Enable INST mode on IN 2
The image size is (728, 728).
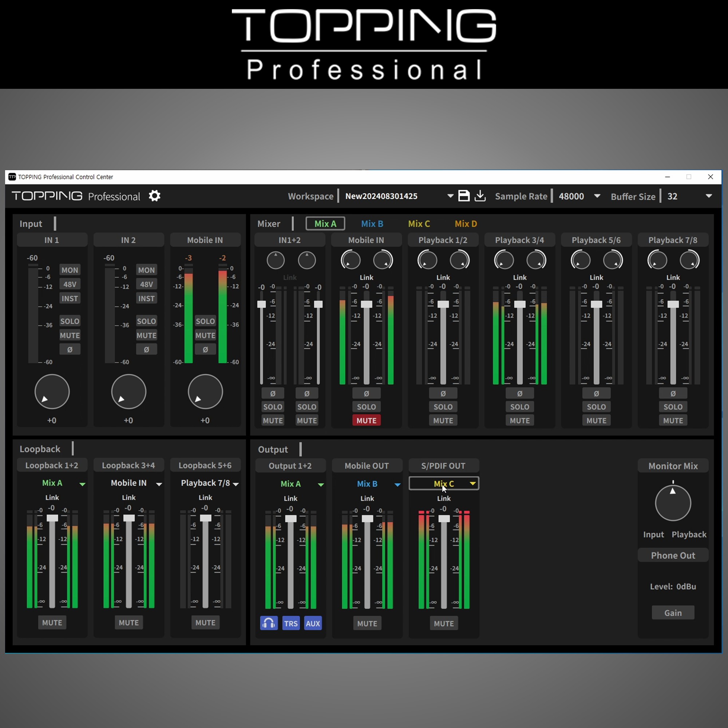(146, 298)
